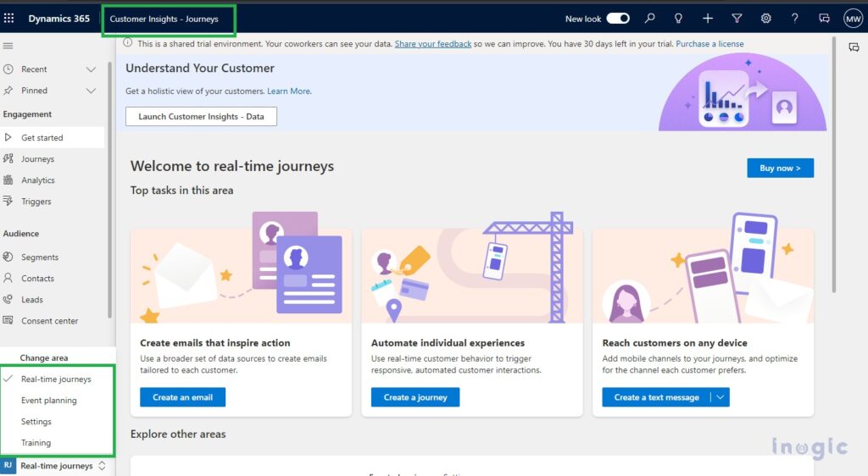Open the settings gear icon
Image resolution: width=868 pixels, height=476 pixels.
tap(765, 19)
